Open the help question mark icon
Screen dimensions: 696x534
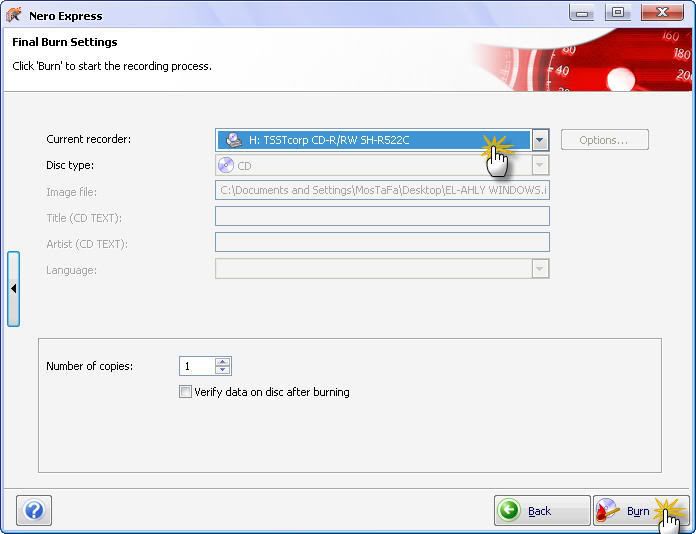click(x=34, y=510)
